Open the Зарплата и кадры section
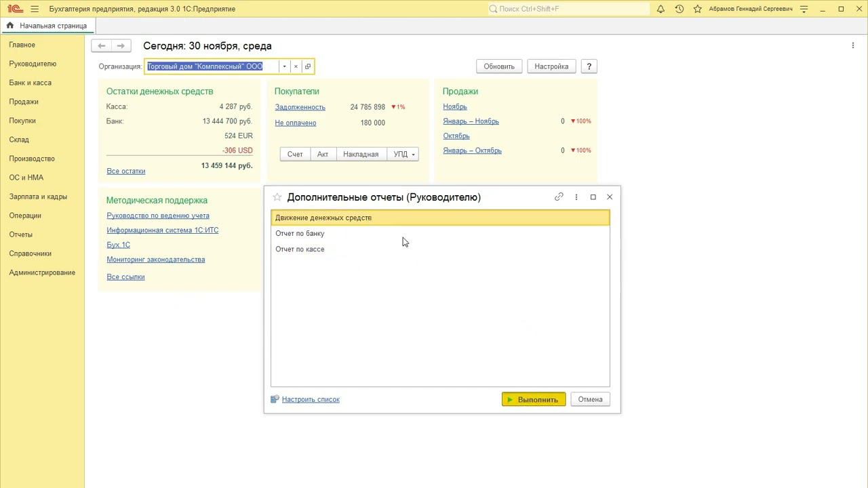Viewport: 868px width, 488px height. pyautogui.click(x=38, y=197)
